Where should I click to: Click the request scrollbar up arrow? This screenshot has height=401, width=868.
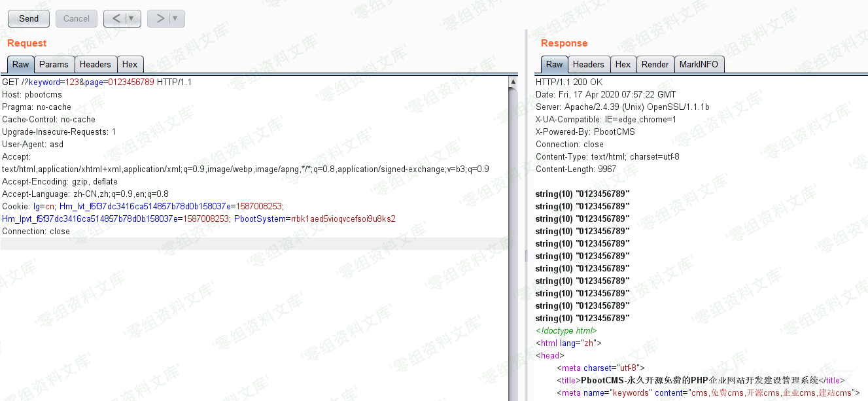point(513,82)
